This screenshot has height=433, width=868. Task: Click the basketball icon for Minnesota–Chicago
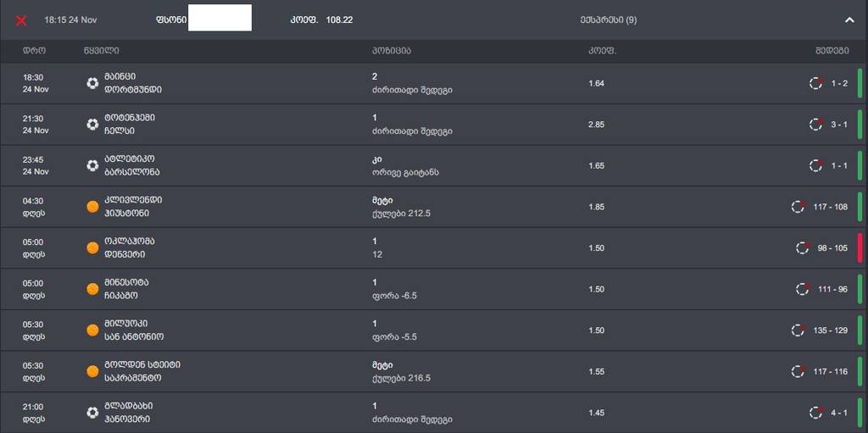pos(92,289)
